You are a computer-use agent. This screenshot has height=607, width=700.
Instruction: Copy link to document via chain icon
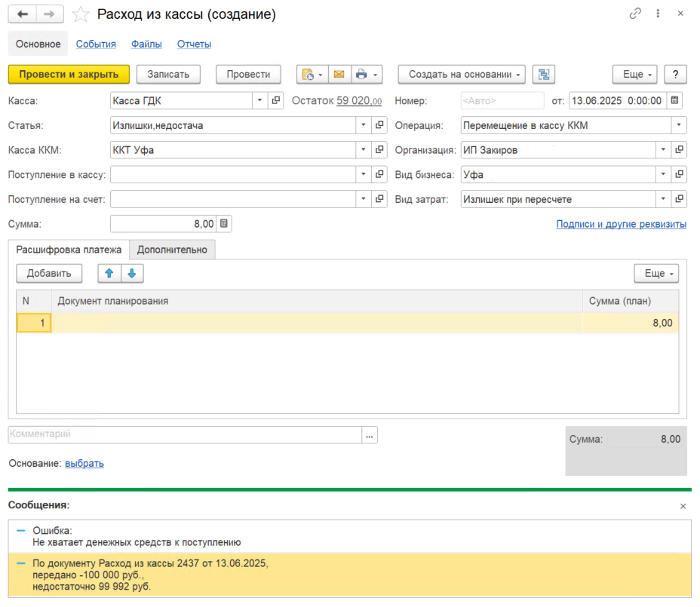(x=635, y=14)
